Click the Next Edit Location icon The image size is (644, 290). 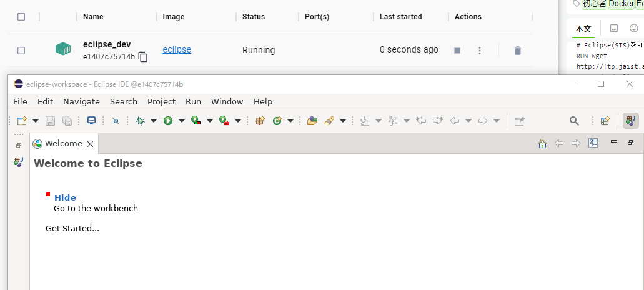pyautogui.click(x=438, y=121)
